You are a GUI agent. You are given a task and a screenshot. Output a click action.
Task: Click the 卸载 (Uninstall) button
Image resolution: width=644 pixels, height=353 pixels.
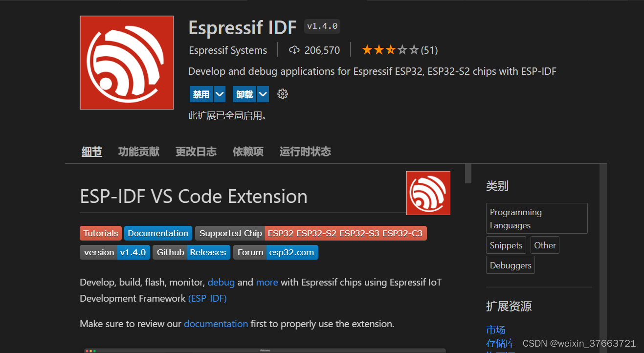click(244, 94)
